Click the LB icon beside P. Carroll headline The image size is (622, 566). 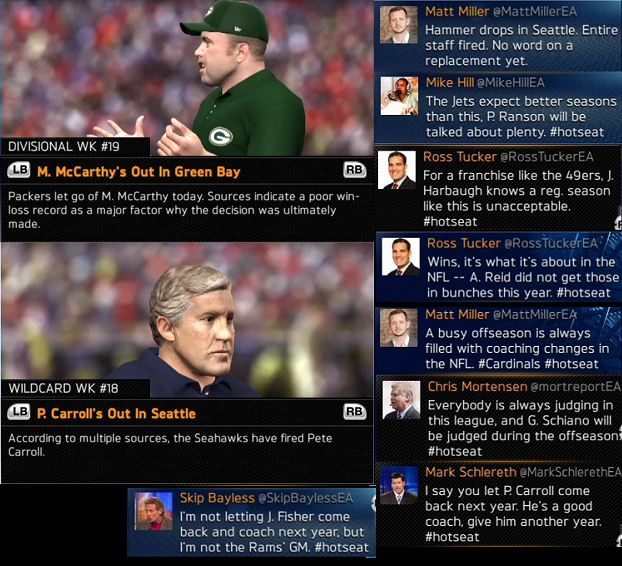[x=19, y=412]
